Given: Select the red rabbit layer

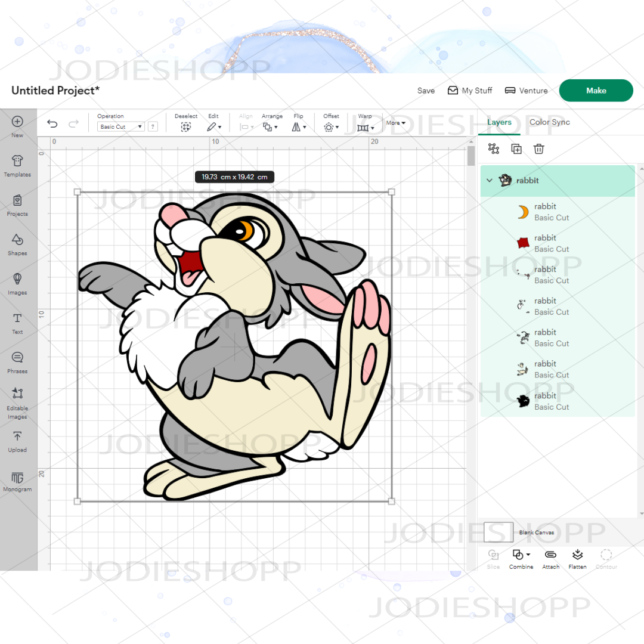Looking at the screenshot, I should (558, 243).
